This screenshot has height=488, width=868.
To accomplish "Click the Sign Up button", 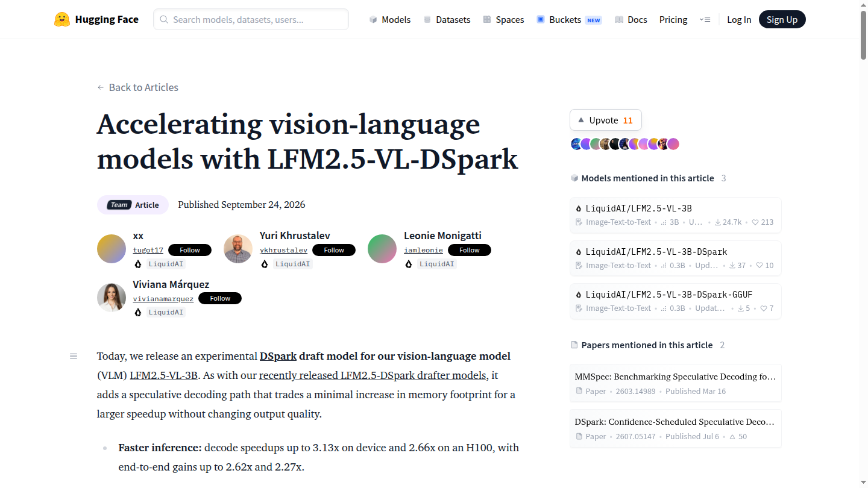I will tap(782, 19).
